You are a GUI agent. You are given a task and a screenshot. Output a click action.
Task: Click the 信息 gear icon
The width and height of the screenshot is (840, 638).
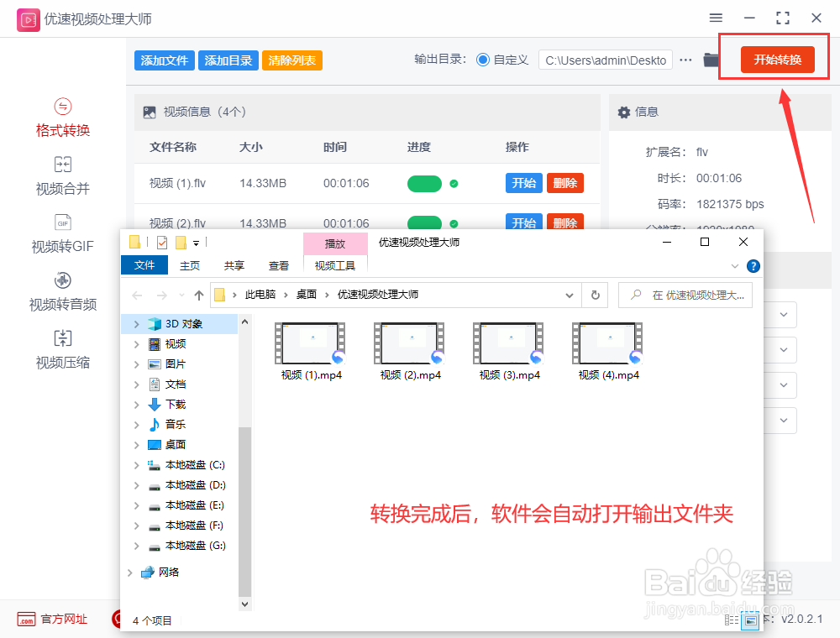coord(623,112)
